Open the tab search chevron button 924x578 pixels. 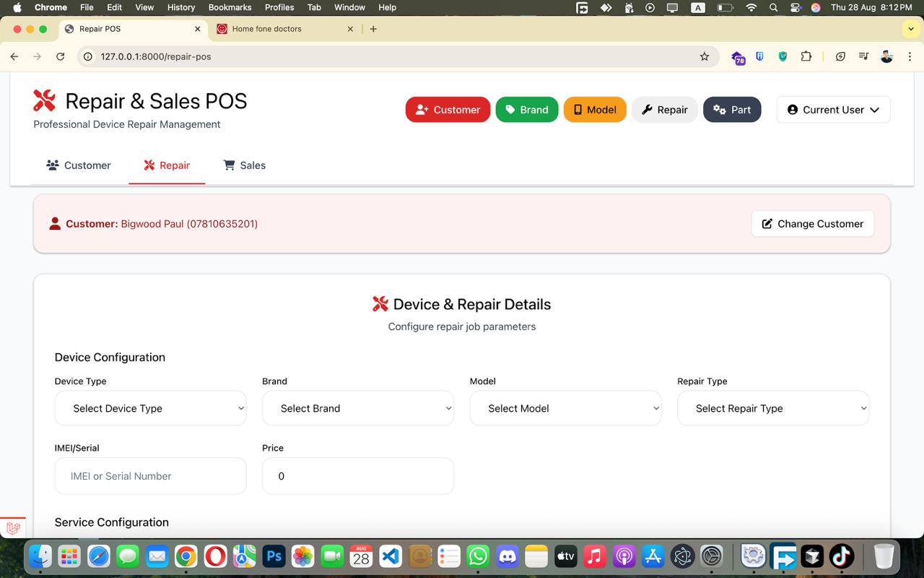(x=911, y=29)
